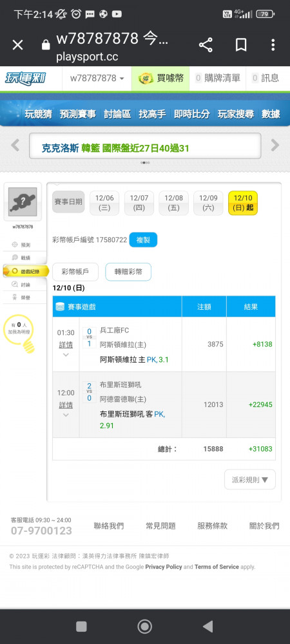Select date tab 12/10 (日) 起
Image resolution: width=290 pixels, height=644 pixels.
(x=243, y=203)
